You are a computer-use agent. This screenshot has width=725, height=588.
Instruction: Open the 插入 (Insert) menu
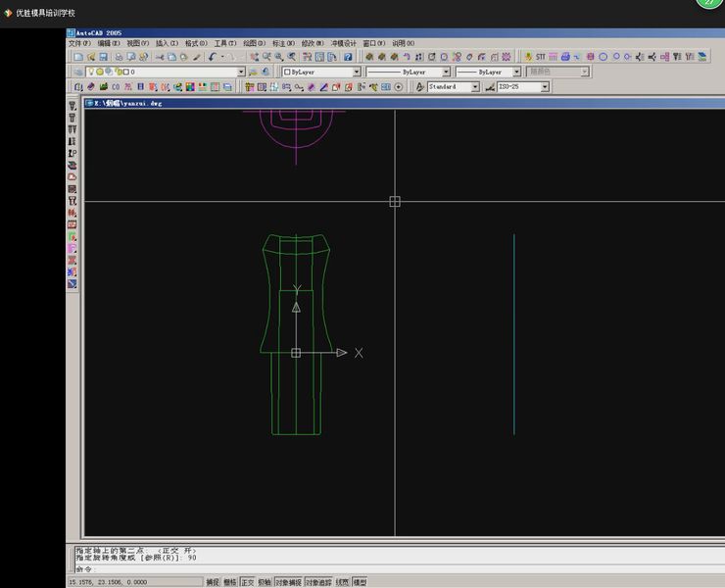[x=167, y=43]
